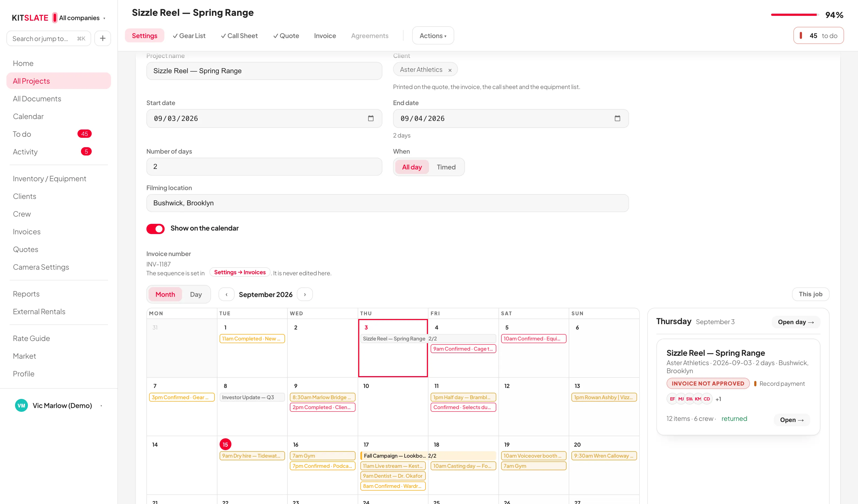Open the 11am Completed · New event
Screen dimensions: 858x504
252,339
